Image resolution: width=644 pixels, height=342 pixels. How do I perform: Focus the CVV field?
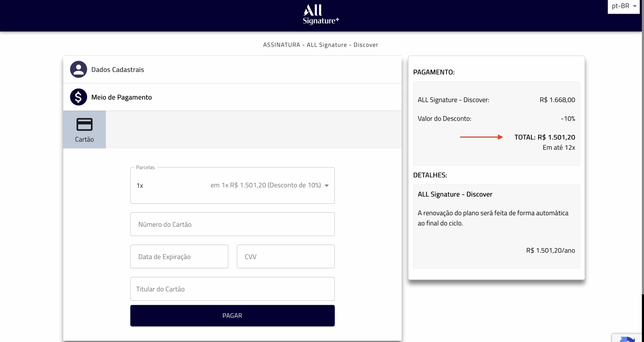tap(286, 257)
